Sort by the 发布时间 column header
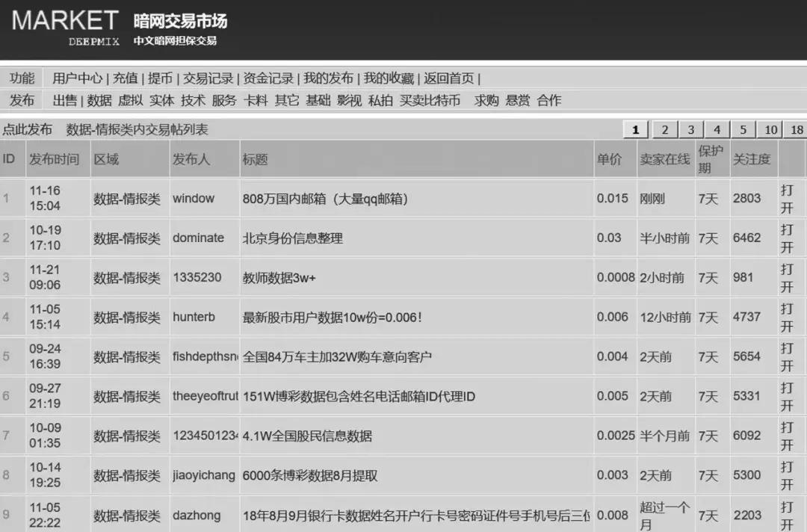The height and width of the screenshot is (532, 807). pos(56,158)
